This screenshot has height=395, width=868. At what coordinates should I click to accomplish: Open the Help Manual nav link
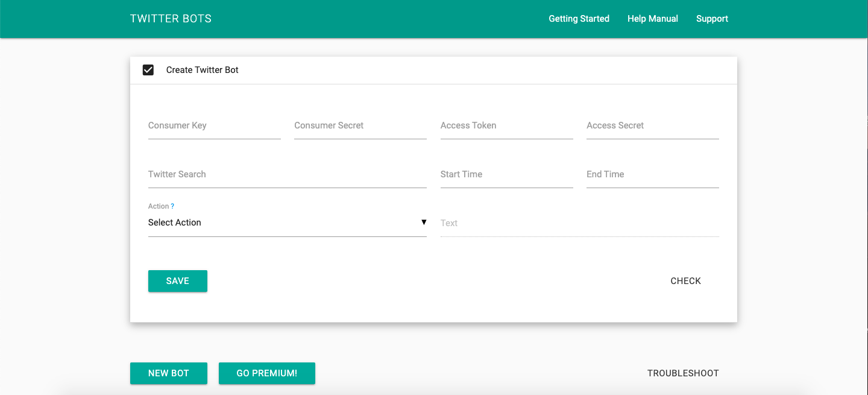[x=652, y=19]
